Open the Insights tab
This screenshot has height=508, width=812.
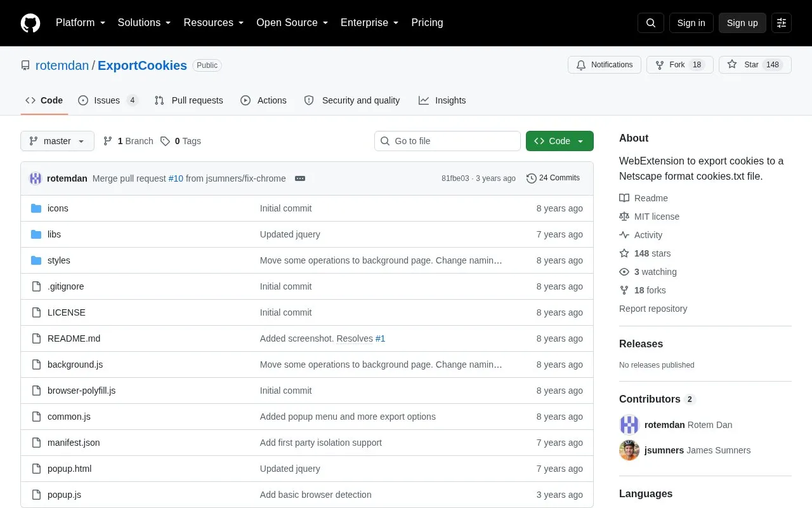tap(442, 100)
